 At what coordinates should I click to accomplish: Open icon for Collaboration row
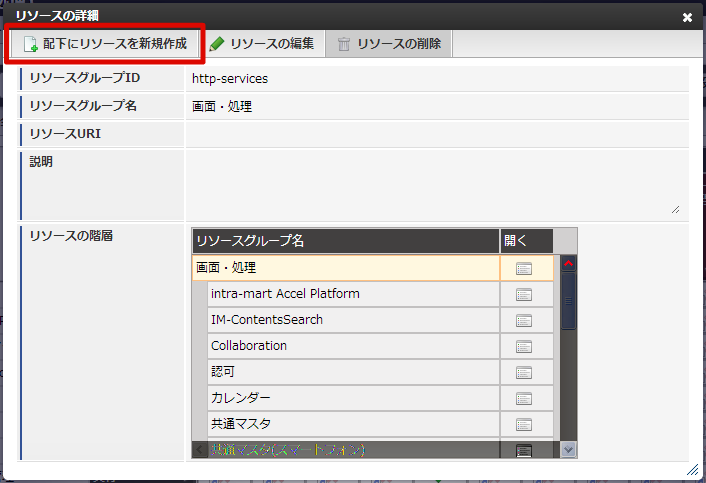pos(524,346)
